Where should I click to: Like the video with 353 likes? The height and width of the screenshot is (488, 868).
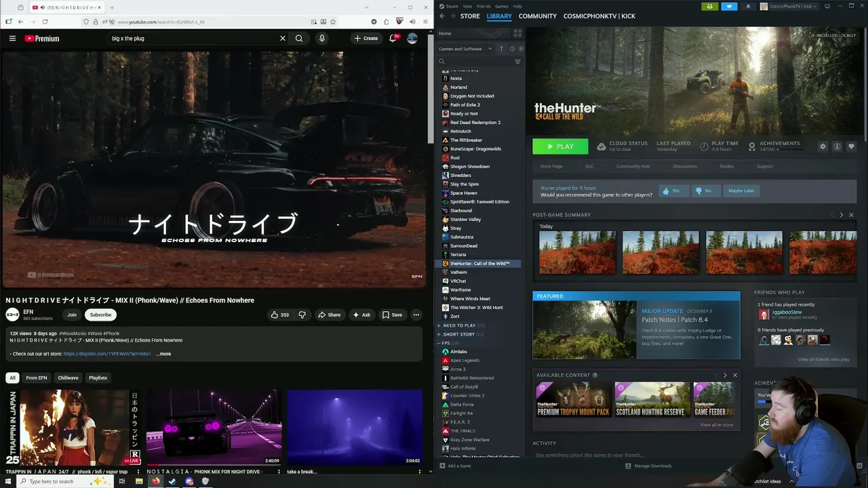(x=279, y=314)
